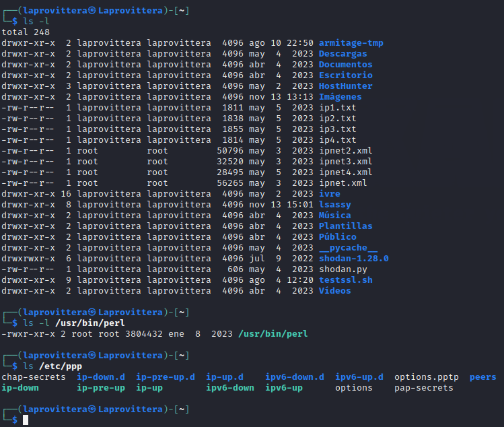
Task: Click the testssl.sh directory entry
Action: point(345,280)
